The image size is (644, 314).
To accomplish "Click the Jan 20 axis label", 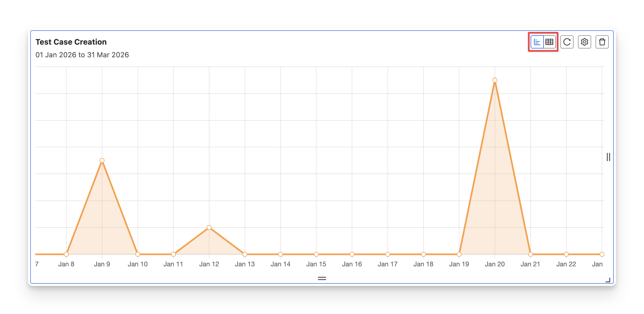I will (495, 264).
